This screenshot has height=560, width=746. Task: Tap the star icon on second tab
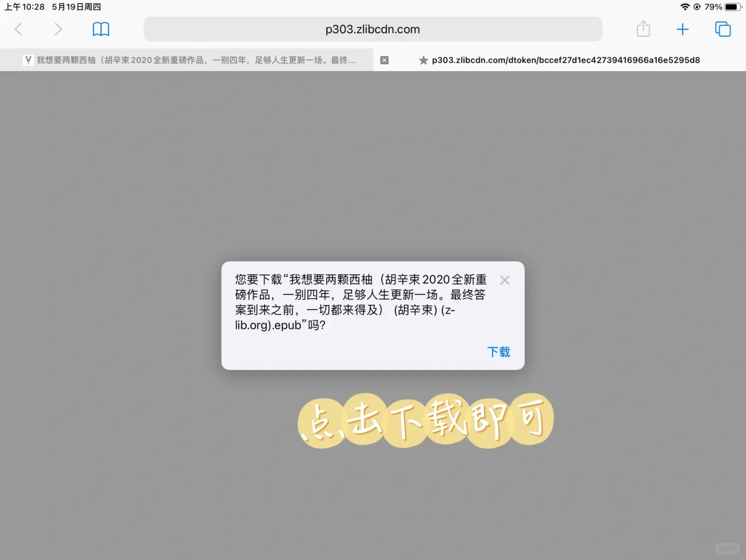(x=423, y=60)
